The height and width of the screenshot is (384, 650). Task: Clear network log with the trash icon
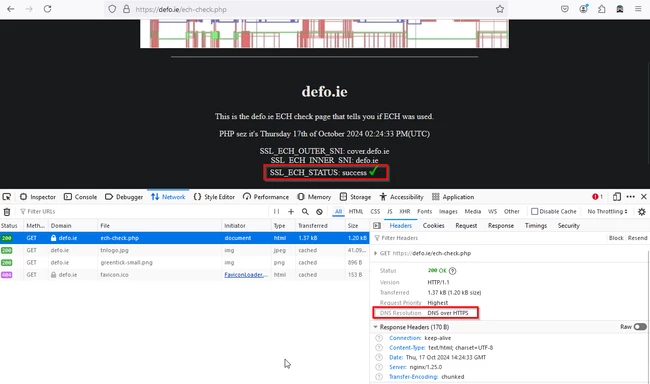[7, 211]
